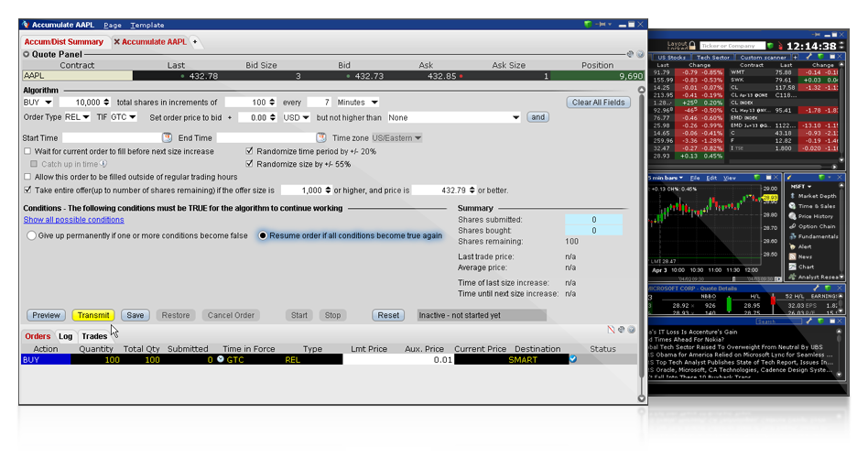Click the Price History icon
868x458 pixels.
[792, 216]
